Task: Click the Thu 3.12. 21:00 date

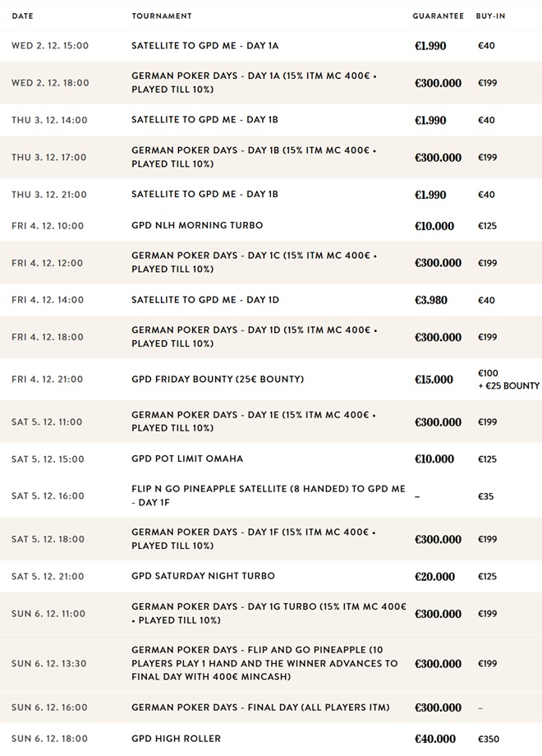Action: (49, 194)
